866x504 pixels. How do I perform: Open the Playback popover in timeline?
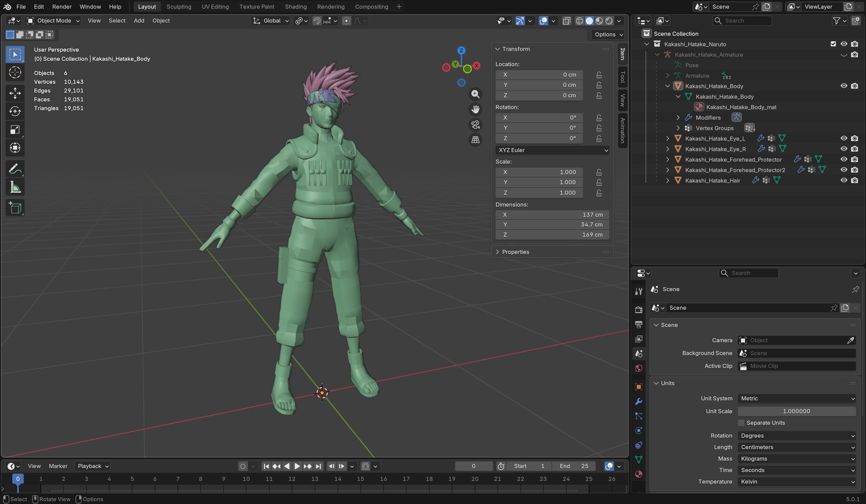tap(92, 466)
